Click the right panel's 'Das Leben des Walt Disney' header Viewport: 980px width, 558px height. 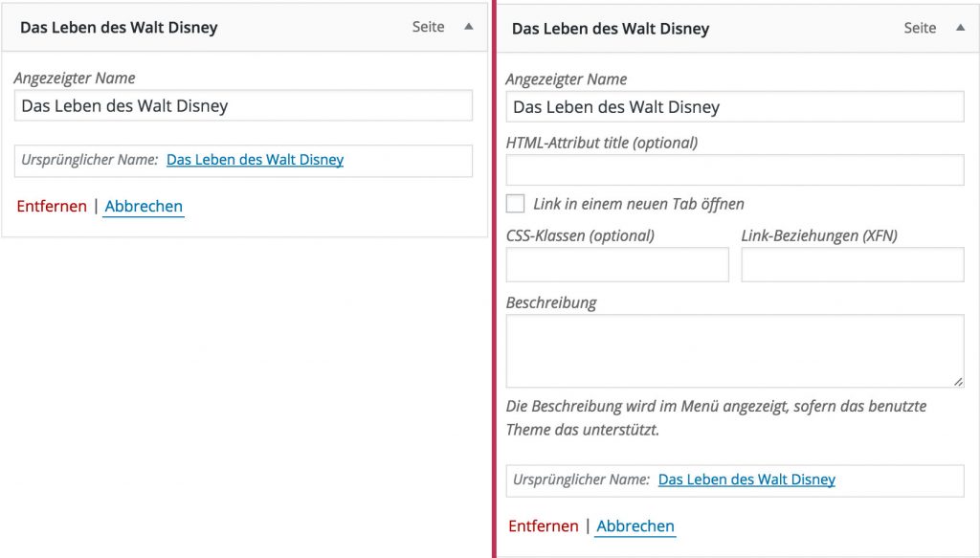pos(611,29)
